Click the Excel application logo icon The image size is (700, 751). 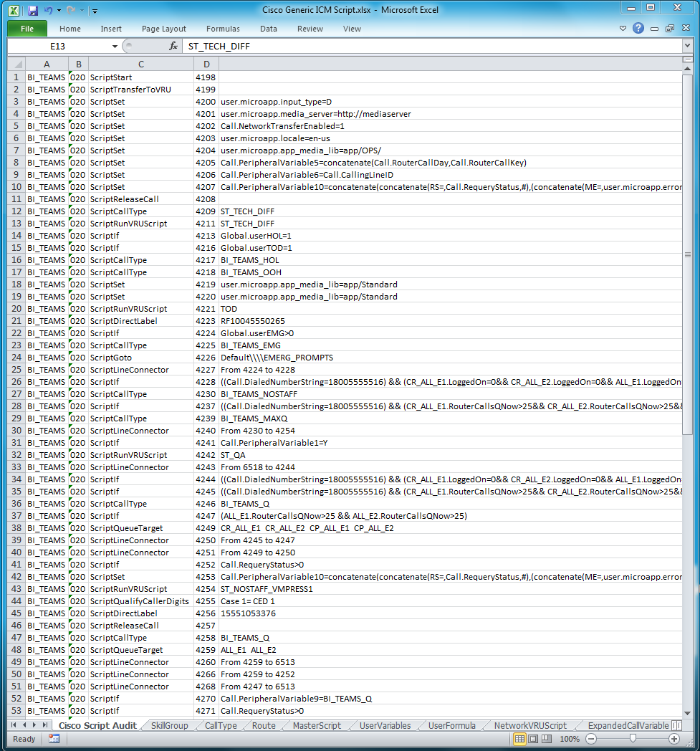tap(14, 10)
